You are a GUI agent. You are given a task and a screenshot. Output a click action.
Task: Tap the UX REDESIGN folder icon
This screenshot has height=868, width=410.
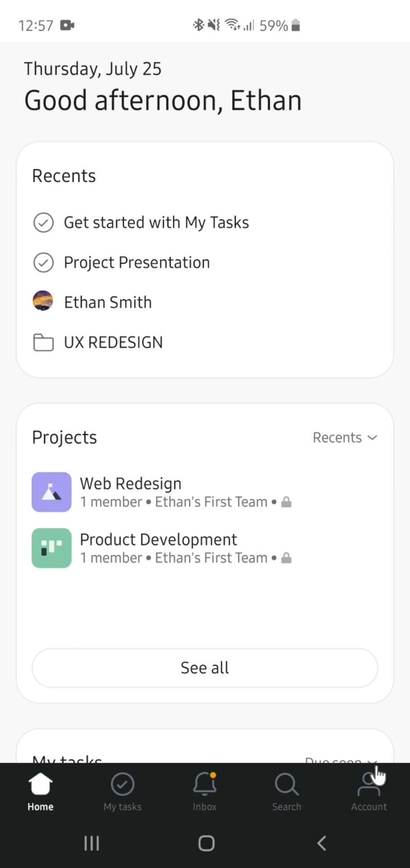[x=43, y=343]
